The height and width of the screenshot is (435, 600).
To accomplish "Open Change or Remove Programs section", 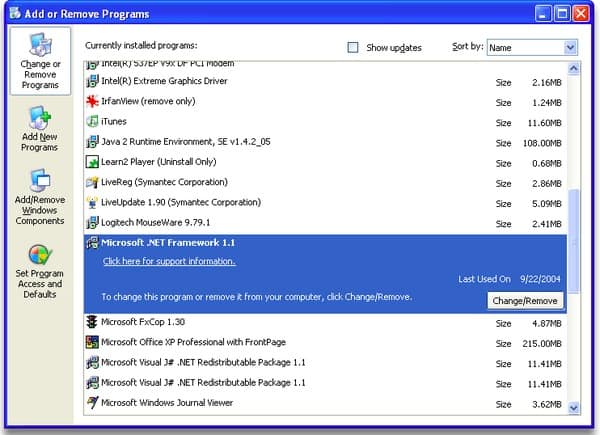I will (x=40, y=60).
